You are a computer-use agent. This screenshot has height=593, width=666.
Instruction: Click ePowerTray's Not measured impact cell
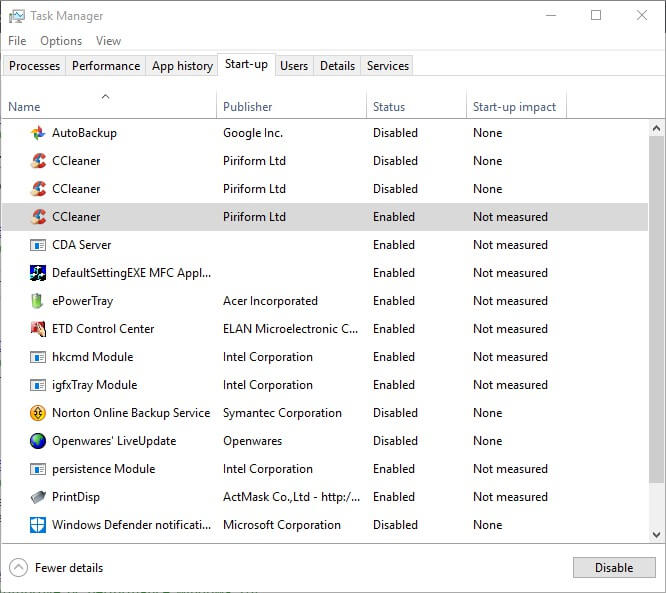pyautogui.click(x=510, y=301)
